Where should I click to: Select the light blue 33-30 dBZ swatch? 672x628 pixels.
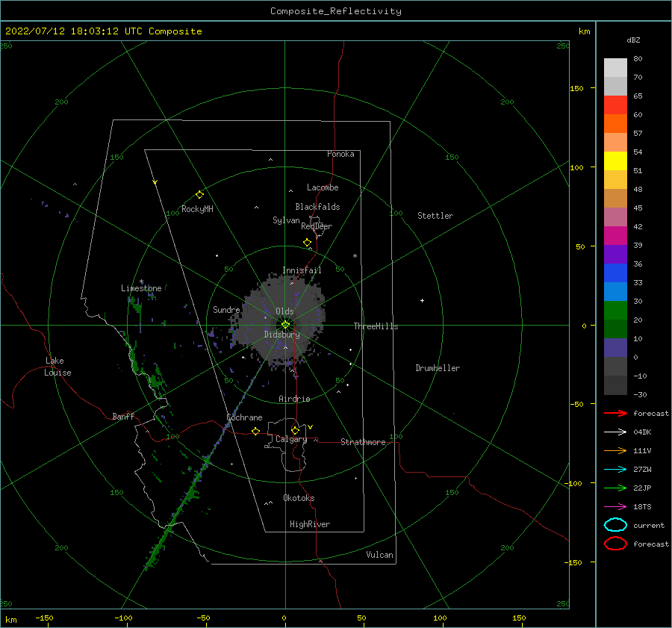click(615, 292)
